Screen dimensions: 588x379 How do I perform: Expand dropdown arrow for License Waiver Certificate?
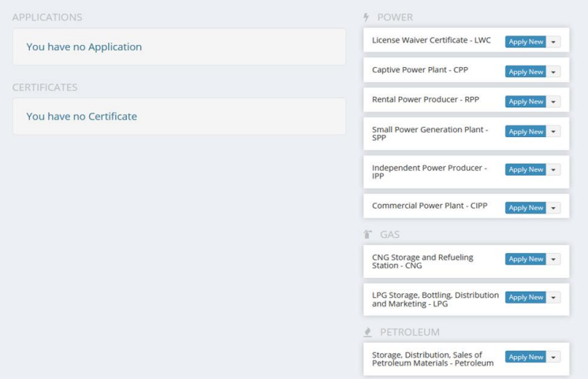coord(553,42)
